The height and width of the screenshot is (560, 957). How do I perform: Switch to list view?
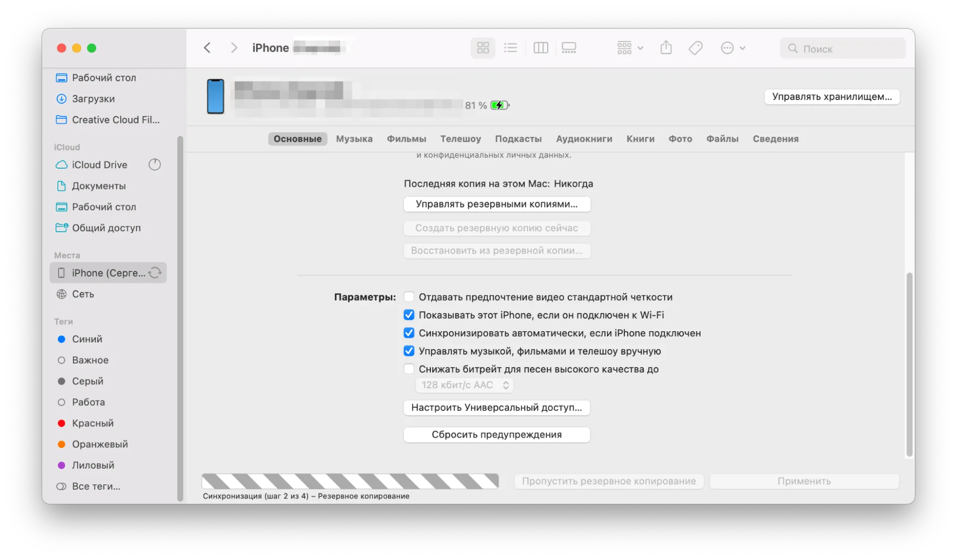click(510, 48)
